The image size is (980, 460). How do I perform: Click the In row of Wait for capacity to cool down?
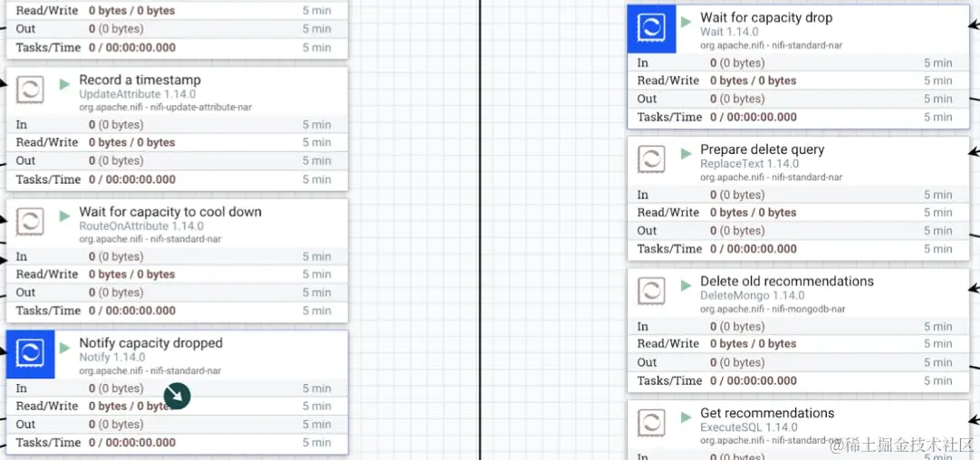(177, 256)
